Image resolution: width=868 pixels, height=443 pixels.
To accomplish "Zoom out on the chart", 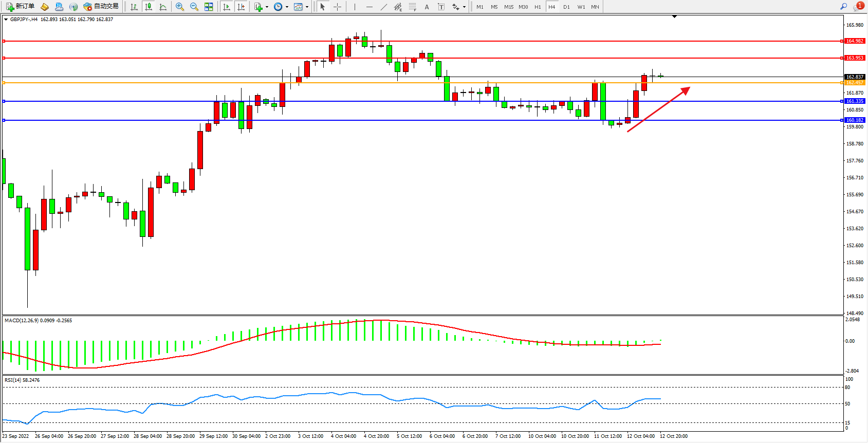I will (x=194, y=7).
